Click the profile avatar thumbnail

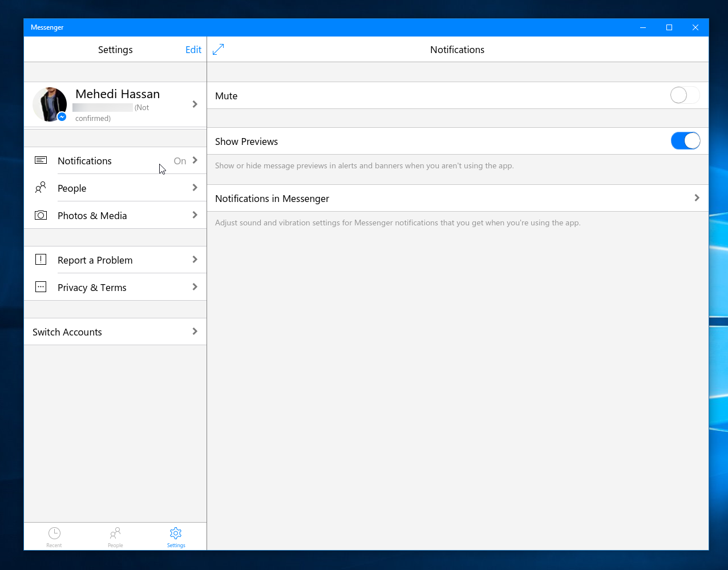(50, 104)
